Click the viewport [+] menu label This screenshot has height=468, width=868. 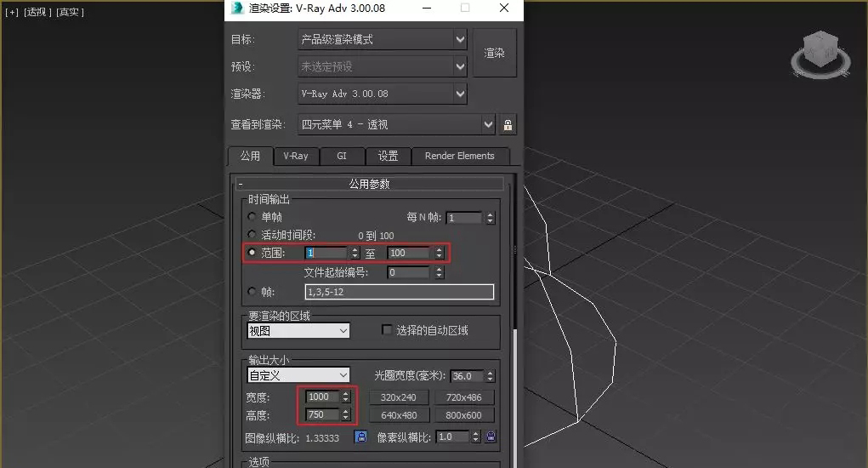(12, 12)
